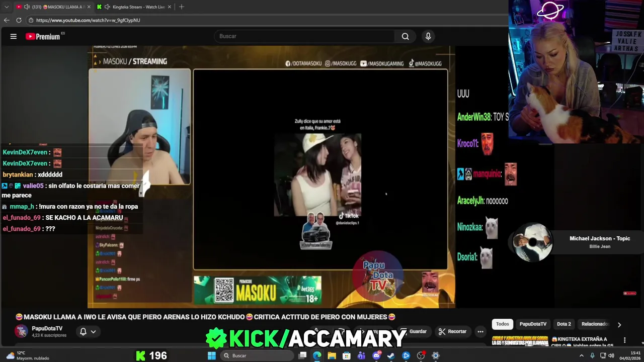
Task: Open the tab search dropdown arrow
Action: tap(7, 7)
